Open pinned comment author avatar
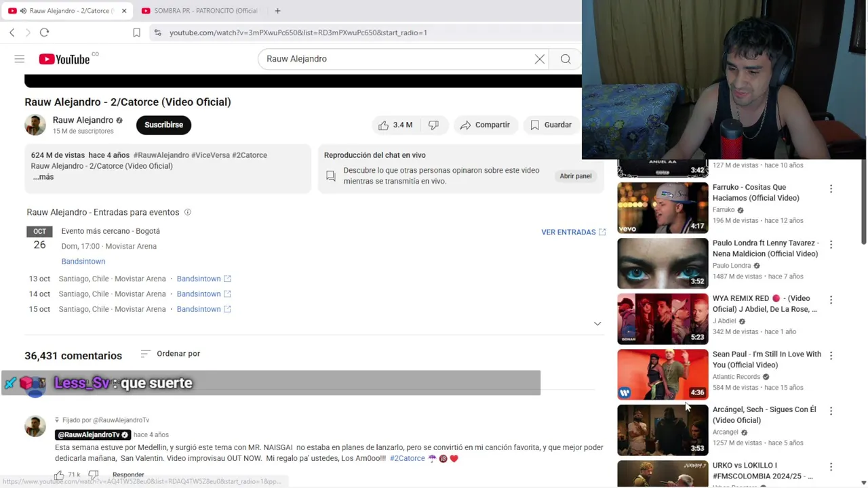Screen dimensions: 868x488 click(35, 426)
